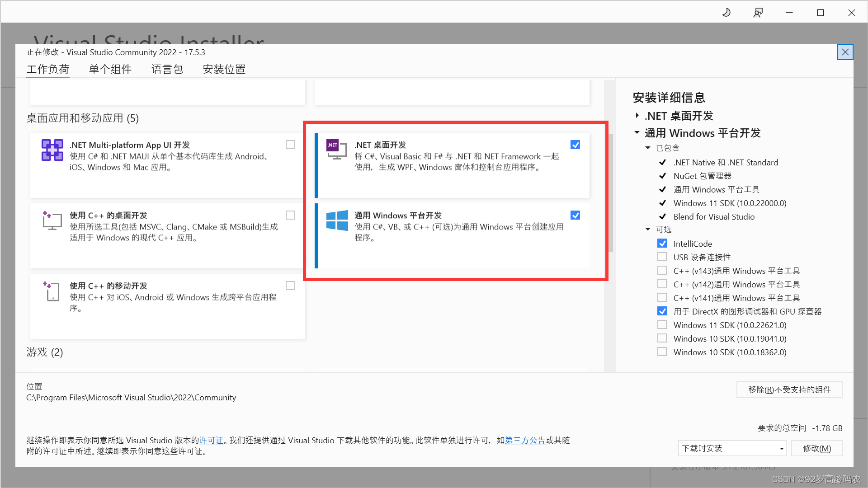The image size is (868, 488).
Task: Check the .NET Multi-platform App UI workload
Action: (x=290, y=145)
